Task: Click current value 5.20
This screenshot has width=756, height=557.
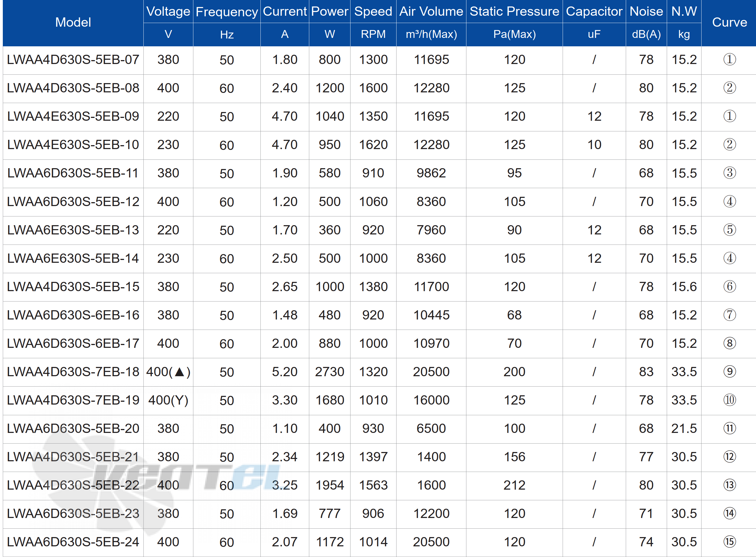Action: coord(285,371)
